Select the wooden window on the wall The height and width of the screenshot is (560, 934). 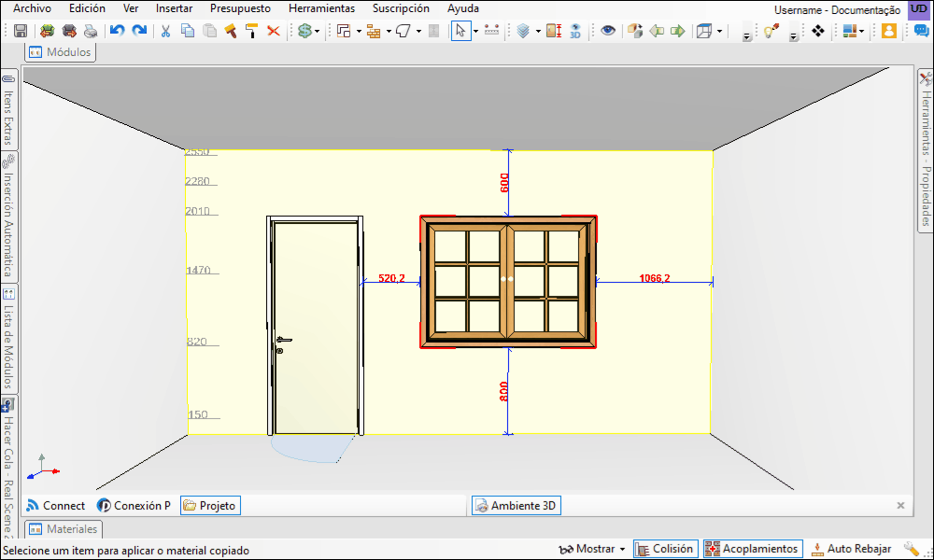[x=508, y=282]
